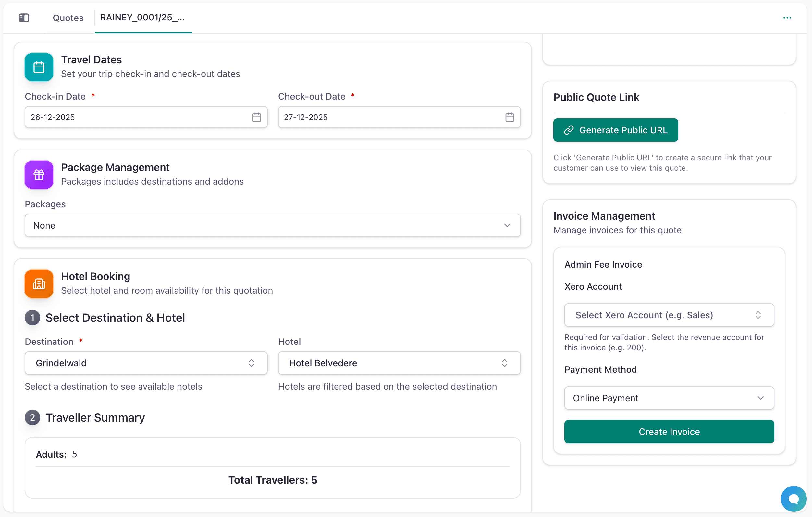Open the Check-in Date calendar picker icon
Screen dimensions: 812x517
pos(257,117)
